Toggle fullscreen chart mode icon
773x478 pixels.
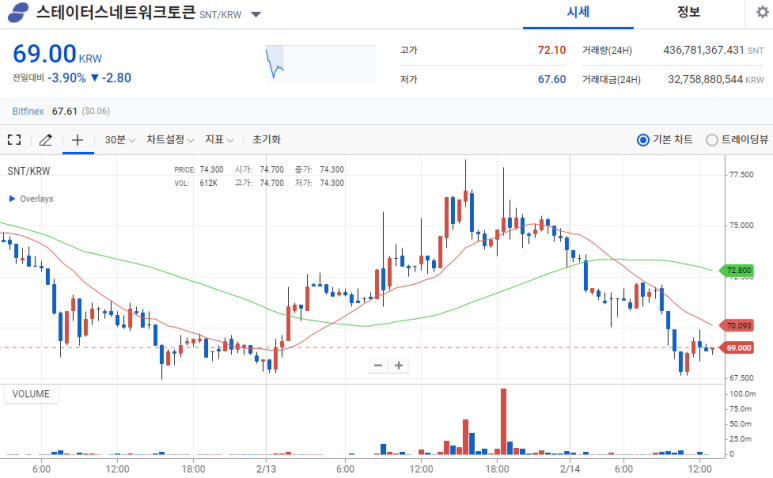(14, 140)
